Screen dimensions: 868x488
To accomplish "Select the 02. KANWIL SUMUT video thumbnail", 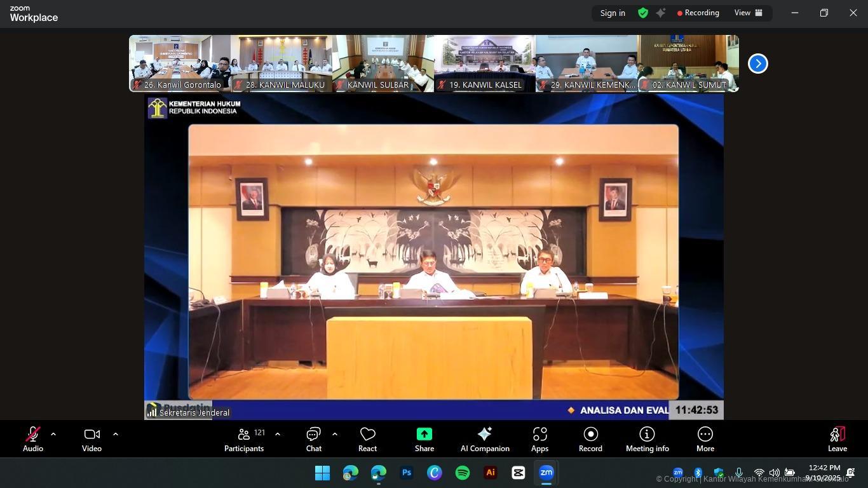I will pyautogui.click(x=688, y=64).
